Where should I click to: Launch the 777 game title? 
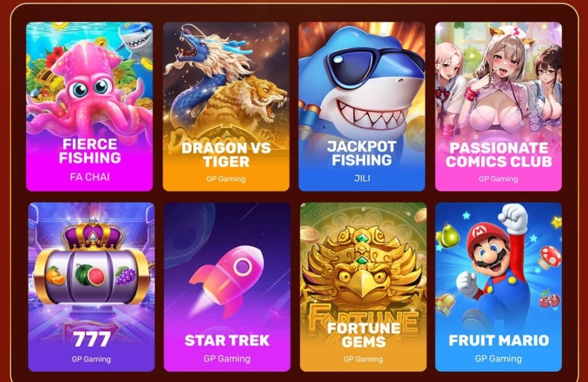point(92,340)
